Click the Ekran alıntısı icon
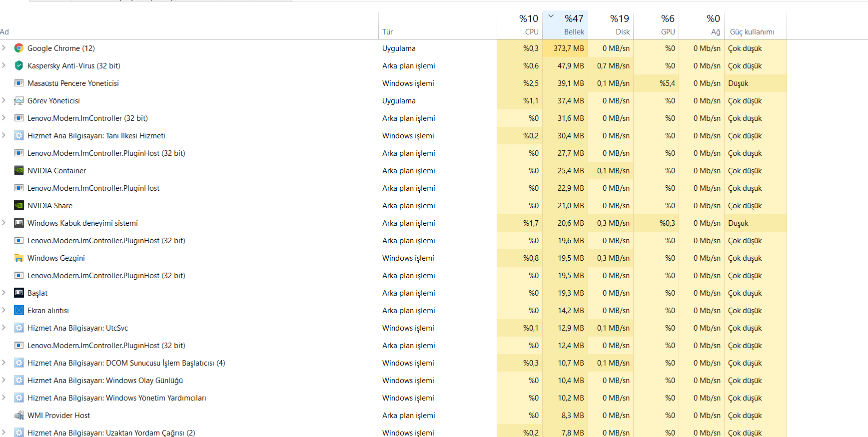This screenshot has height=437, width=868. pyautogui.click(x=19, y=311)
